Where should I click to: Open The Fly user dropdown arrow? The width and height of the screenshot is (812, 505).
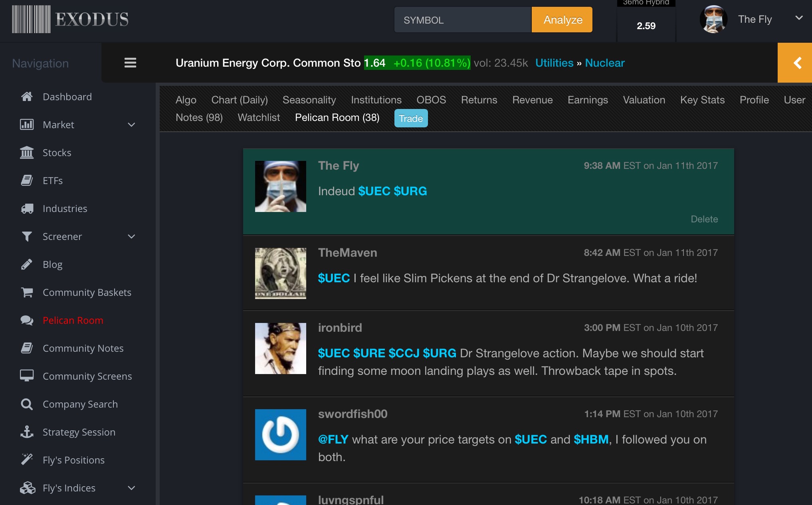(799, 18)
